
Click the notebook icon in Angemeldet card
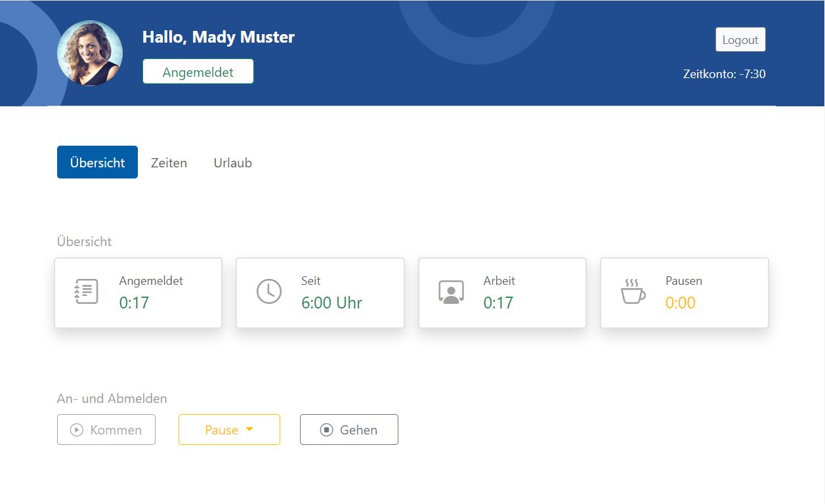[87, 291]
